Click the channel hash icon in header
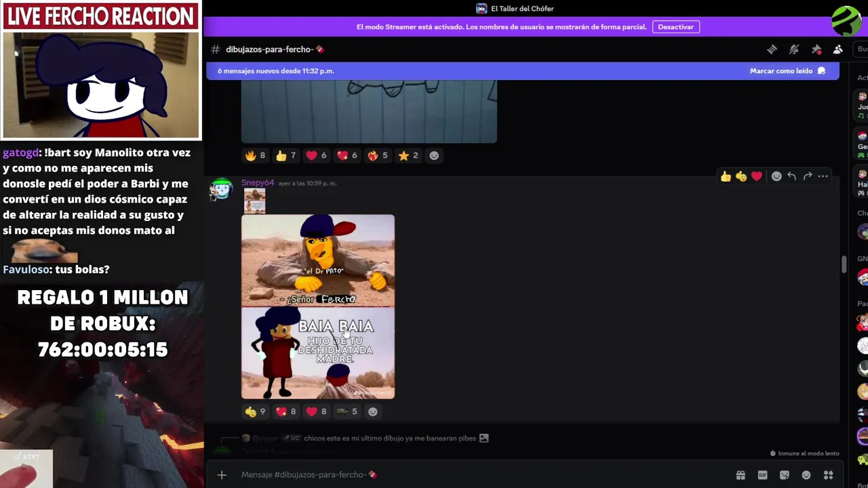Screen dimensions: 868x488 [215, 49]
